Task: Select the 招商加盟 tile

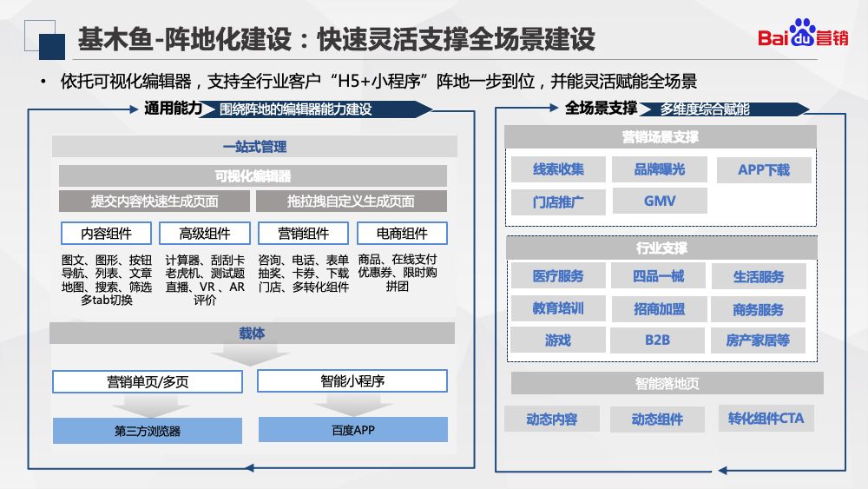Action: point(660,309)
